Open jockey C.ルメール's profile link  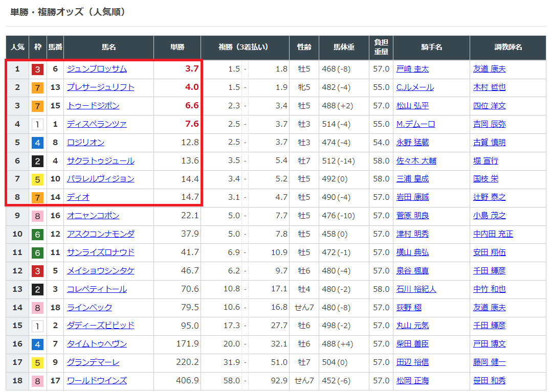coord(415,87)
